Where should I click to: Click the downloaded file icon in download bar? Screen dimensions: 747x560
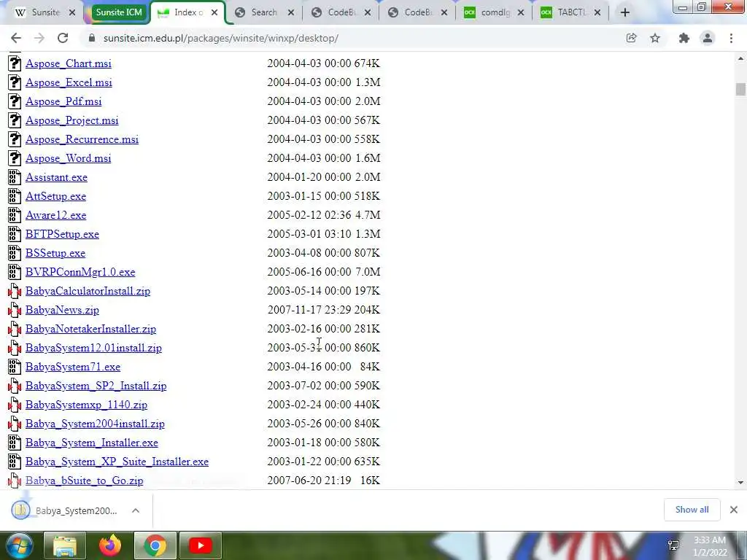[20, 510]
